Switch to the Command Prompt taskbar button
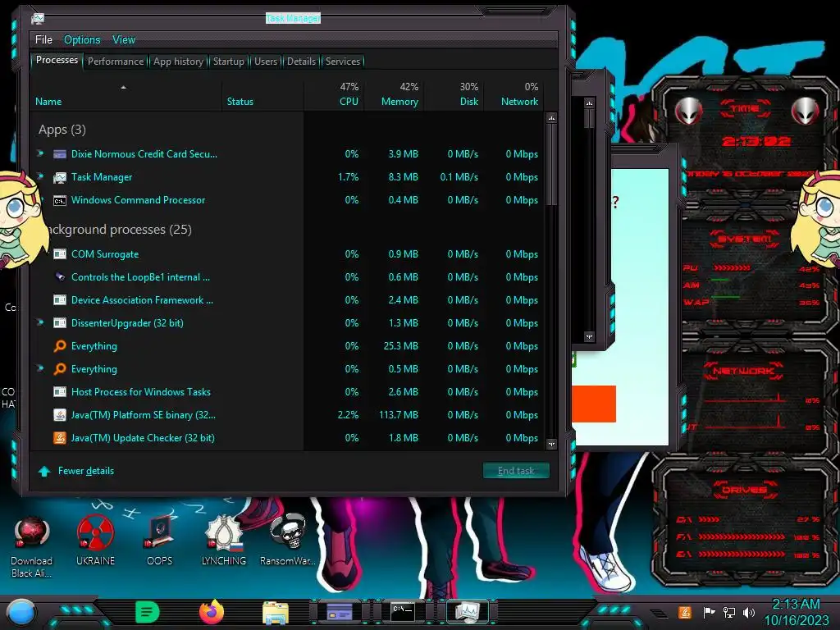840x630 pixels. point(402,612)
